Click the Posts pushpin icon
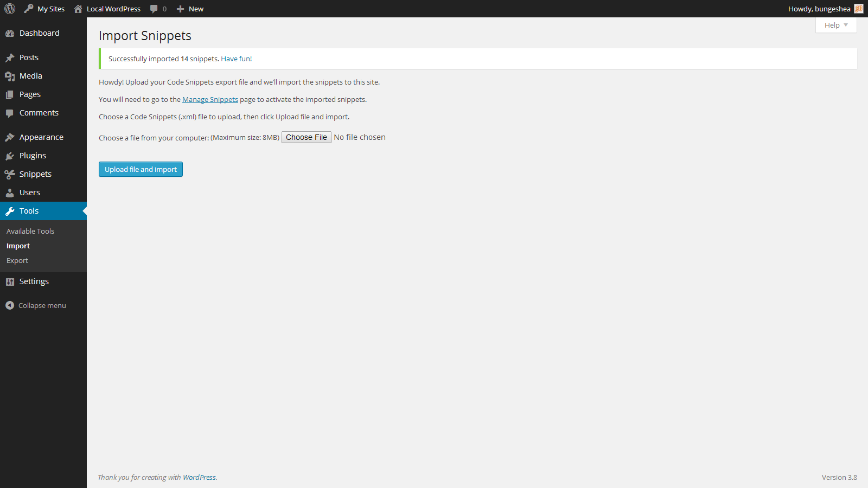 click(x=10, y=57)
